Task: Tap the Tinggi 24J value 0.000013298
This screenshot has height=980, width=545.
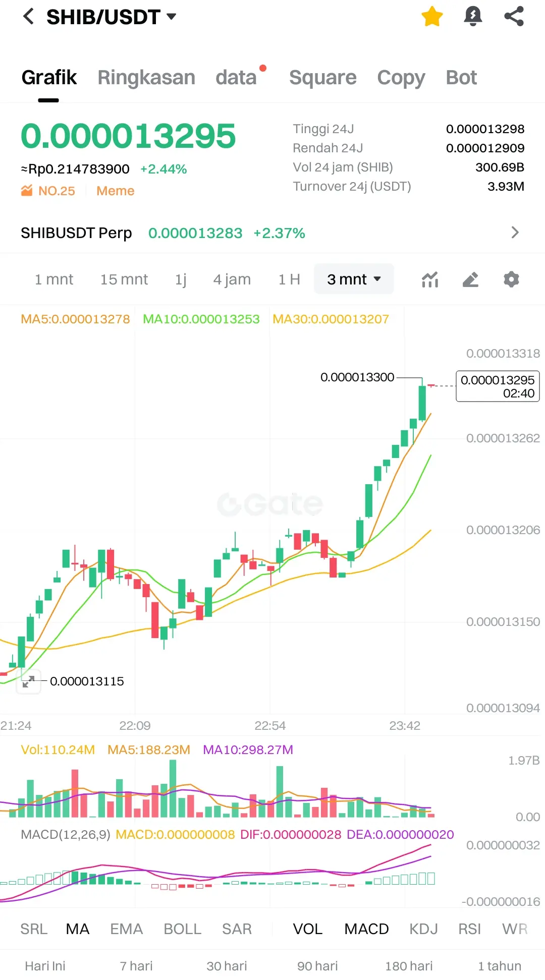Action: (x=485, y=129)
